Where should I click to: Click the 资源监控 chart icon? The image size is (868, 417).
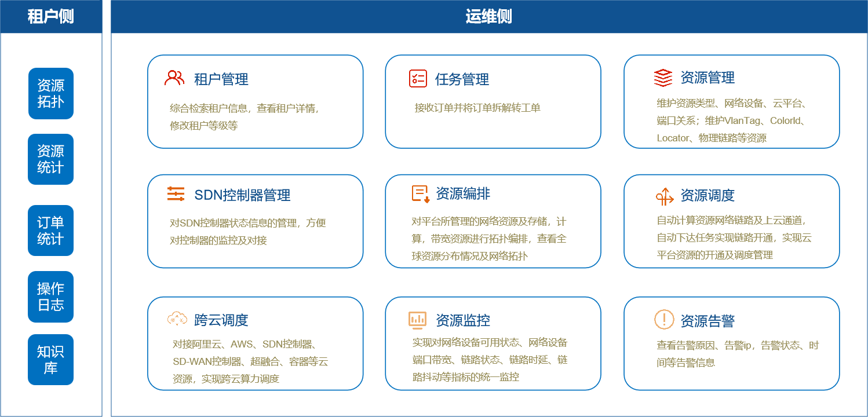tap(417, 319)
